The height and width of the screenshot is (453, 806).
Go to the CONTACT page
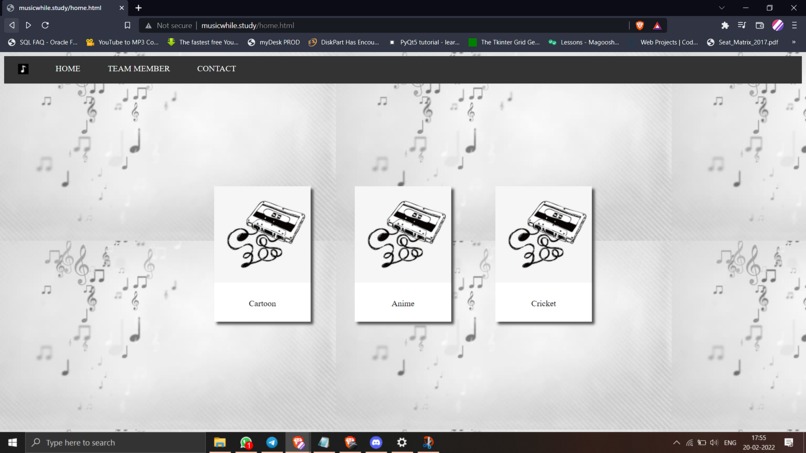click(x=216, y=68)
